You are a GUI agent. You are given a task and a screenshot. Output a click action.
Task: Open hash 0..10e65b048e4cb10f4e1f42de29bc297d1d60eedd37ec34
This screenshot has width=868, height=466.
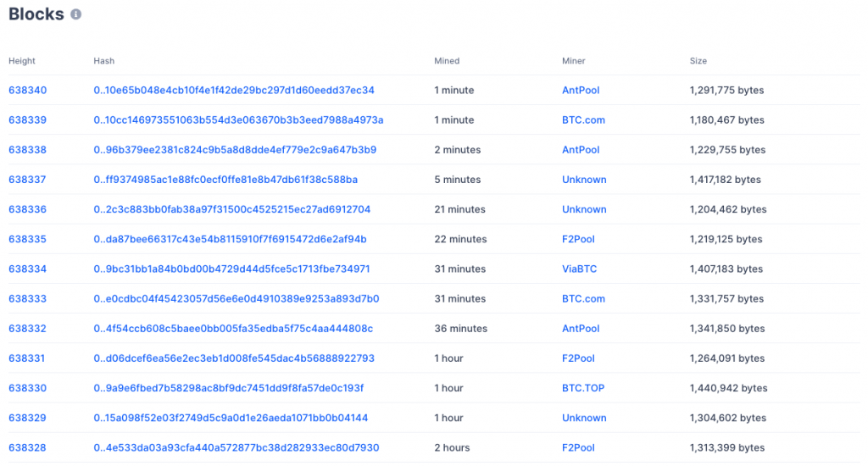point(234,90)
